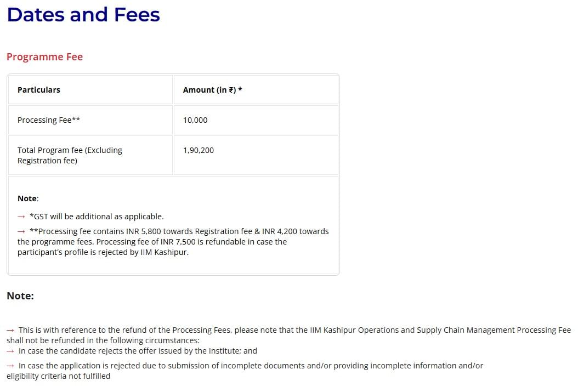Click the arrow before 'In case the application'
The width and height of the screenshot is (578, 392).
tap(10, 366)
